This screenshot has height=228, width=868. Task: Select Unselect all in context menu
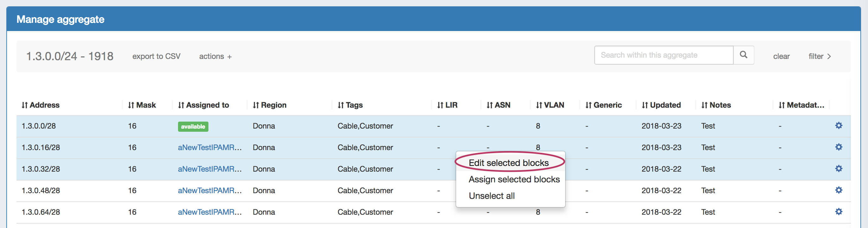[492, 196]
